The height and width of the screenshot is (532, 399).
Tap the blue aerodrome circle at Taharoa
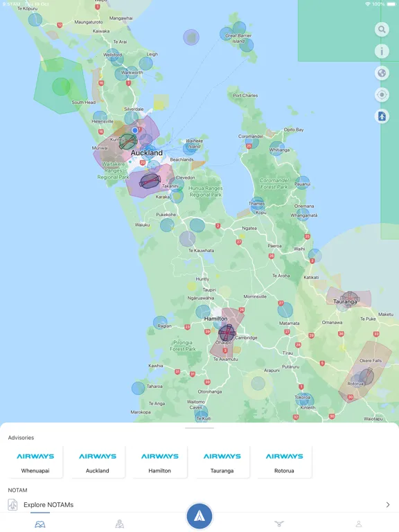tap(138, 388)
